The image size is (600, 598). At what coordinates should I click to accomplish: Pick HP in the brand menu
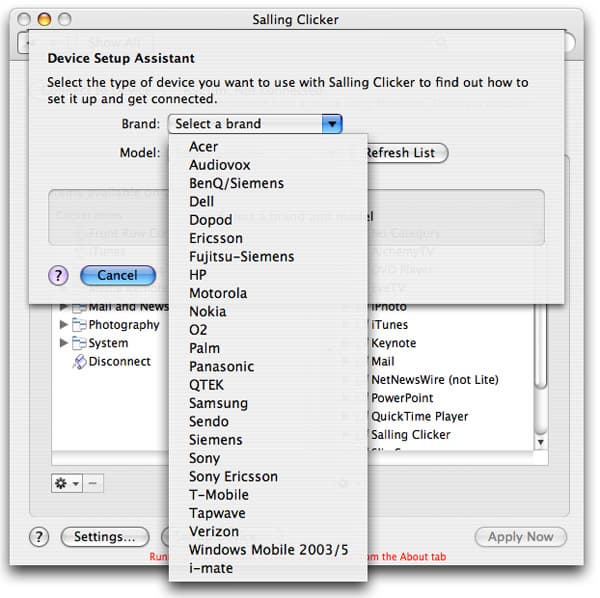pos(268,275)
